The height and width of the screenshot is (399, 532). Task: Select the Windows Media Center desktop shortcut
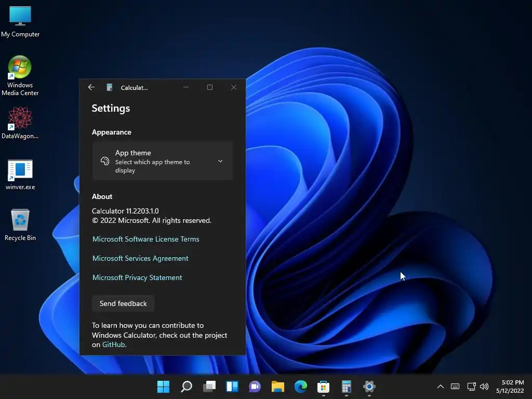tap(20, 76)
